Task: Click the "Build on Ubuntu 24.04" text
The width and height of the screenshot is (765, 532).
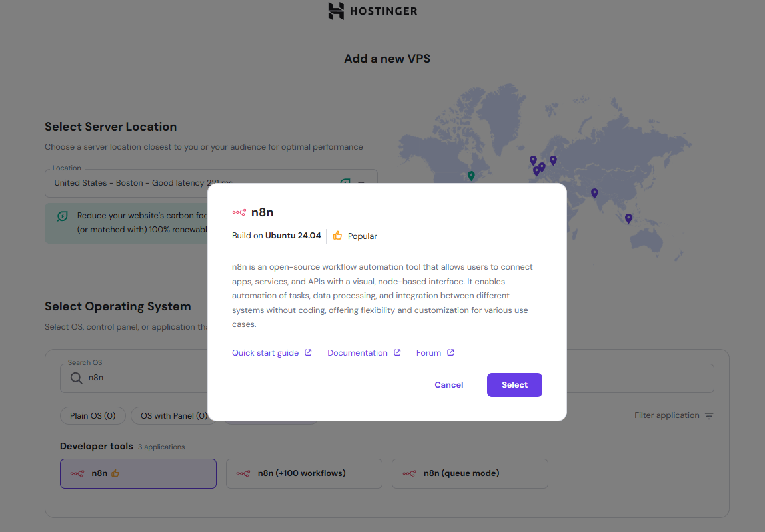Action: tap(276, 236)
